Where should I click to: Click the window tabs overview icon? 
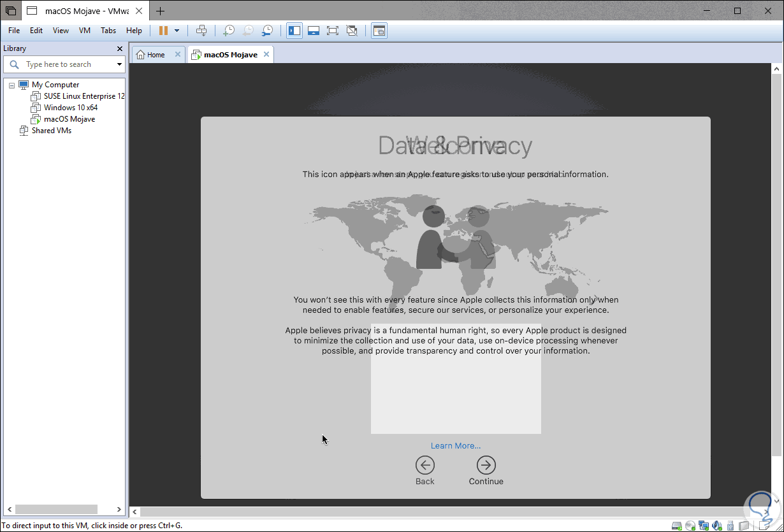11,11
